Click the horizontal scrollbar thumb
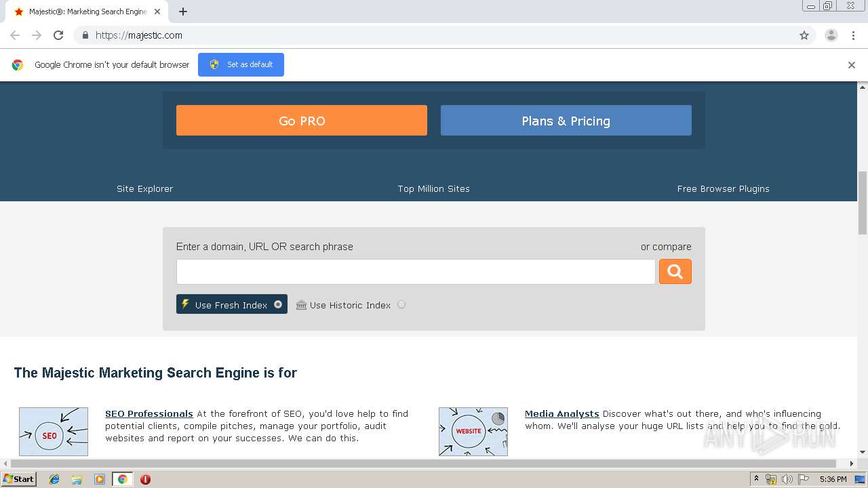This screenshot has height=488, width=868. pyautogui.click(x=423, y=464)
